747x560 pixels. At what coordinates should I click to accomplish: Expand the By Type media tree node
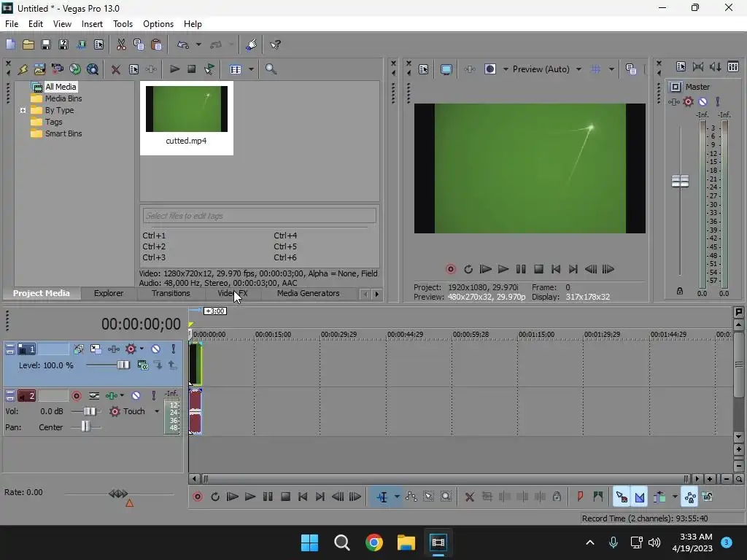(x=23, y=110)
